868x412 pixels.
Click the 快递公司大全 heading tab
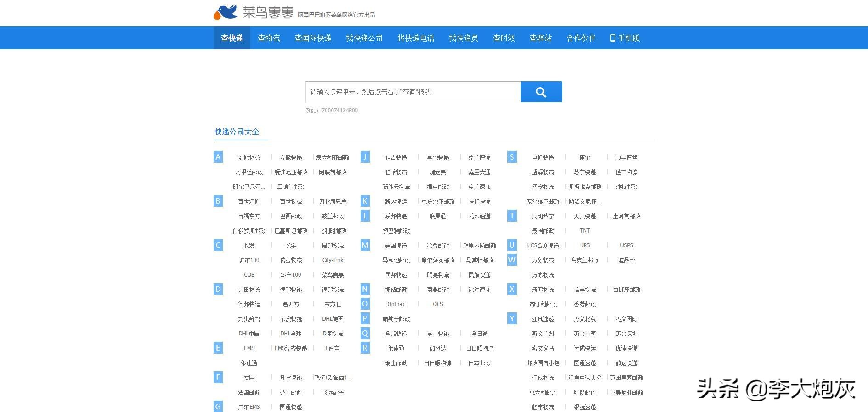237,132
